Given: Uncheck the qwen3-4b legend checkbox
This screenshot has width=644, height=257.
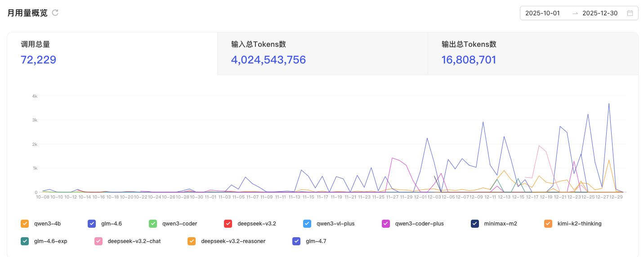Looking at the screenshot, I should pyautogui.click(x=25, y=223).
